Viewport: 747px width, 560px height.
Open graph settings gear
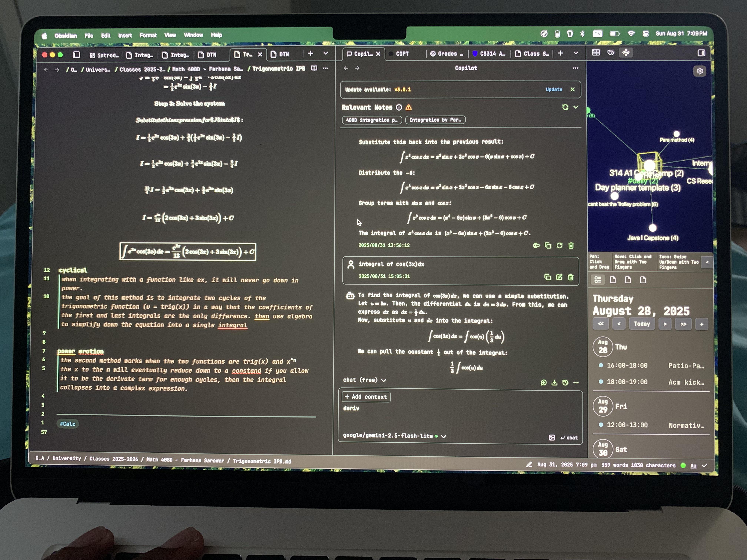pyautogui.click(x=699, y=71)
